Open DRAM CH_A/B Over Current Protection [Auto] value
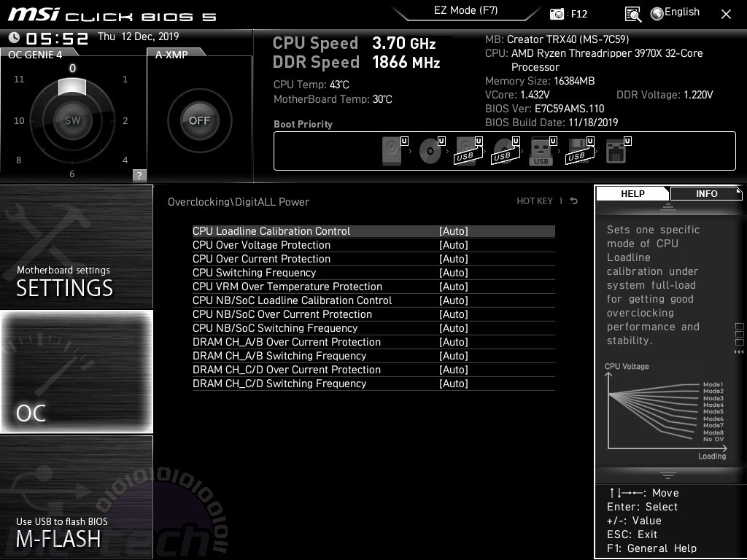This screenshot has height=560, width=747. [x=454, y=342]
